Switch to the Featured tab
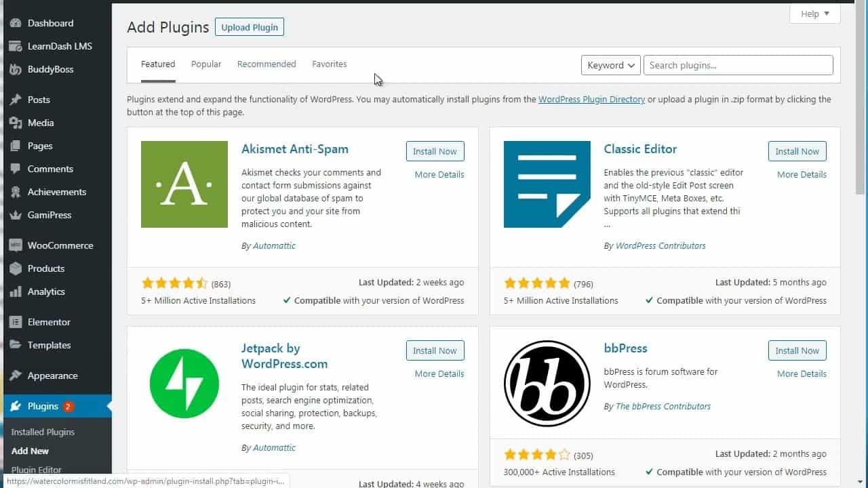The width and height of the screenshot is (868, 488). [158, 64]
